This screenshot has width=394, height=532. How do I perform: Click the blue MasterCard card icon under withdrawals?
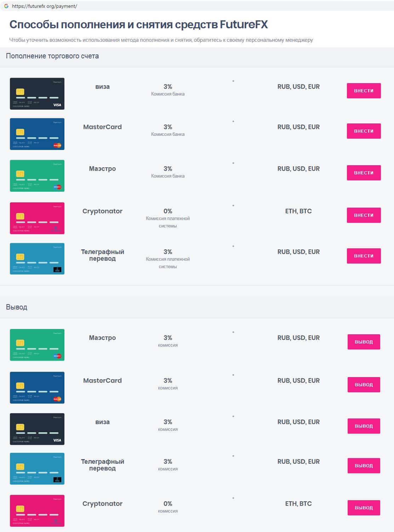pos(37,388)
